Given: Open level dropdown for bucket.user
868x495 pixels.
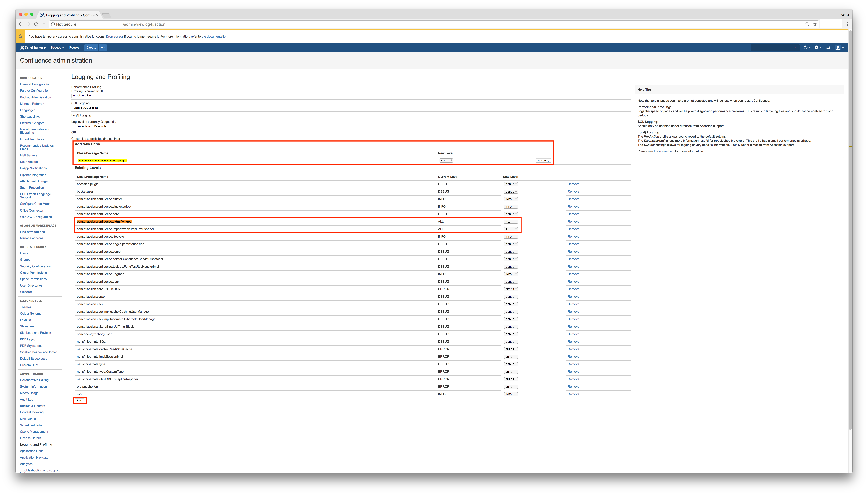Looking at the screenshot, I should [x=511, y=192].
